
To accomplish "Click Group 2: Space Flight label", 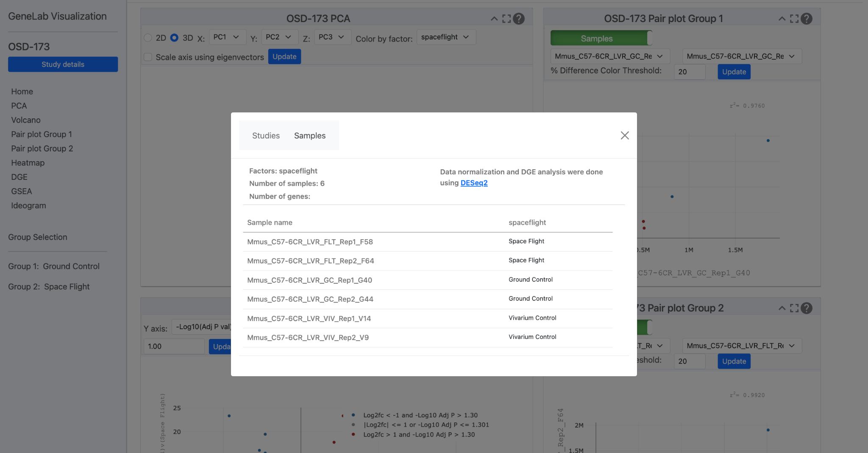I will 49,287.
